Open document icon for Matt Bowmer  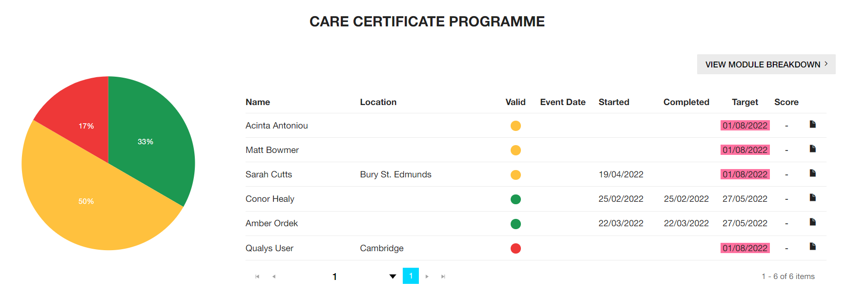(812, 149)
